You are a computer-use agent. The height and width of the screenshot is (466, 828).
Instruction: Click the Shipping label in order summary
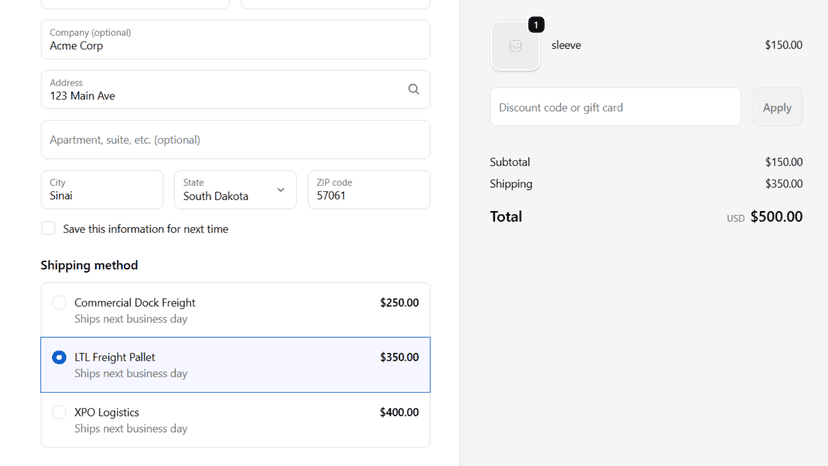511,184
